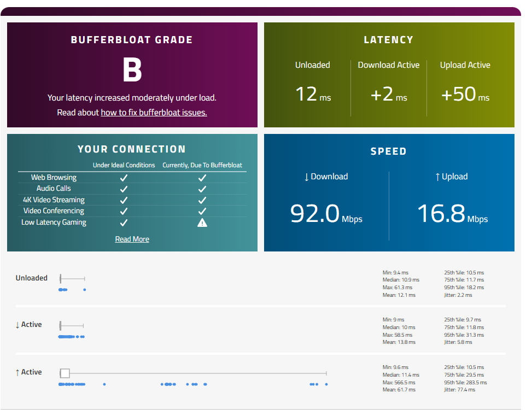Viewport: 532px width, 410px height.
Task: Click the Audio Calls row label
Action: click(54, 188)
